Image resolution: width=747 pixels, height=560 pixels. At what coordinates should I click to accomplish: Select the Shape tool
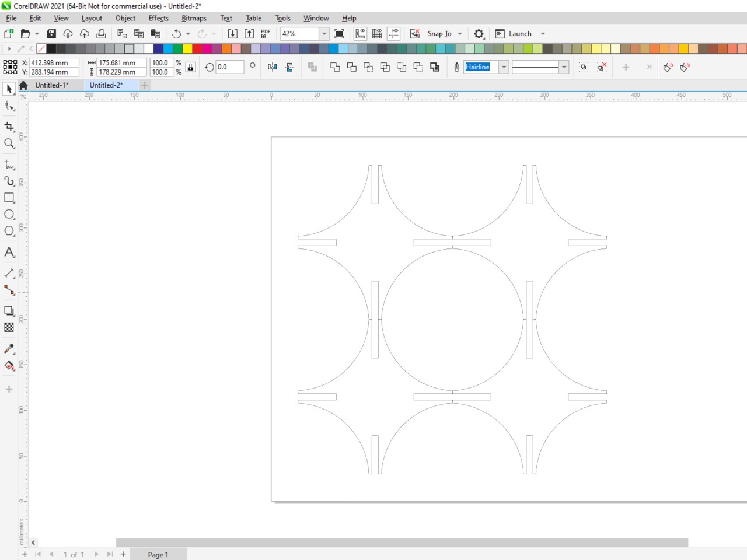point(9,106)
